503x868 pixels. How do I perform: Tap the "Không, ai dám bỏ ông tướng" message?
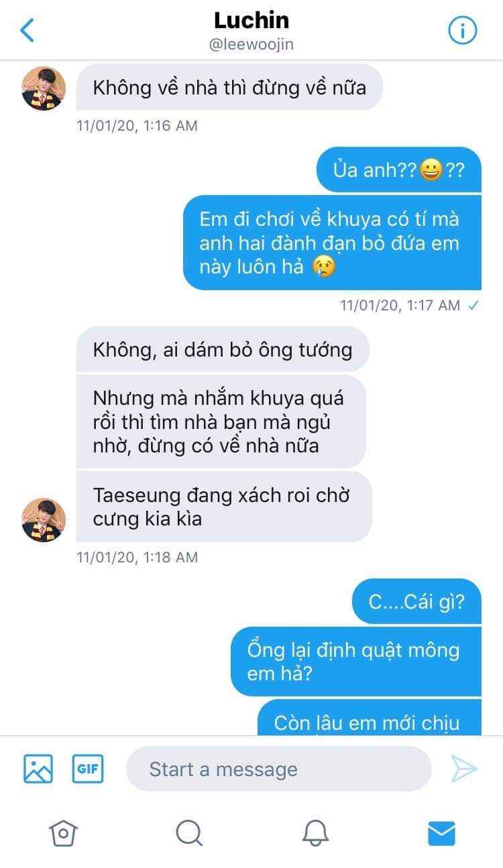[x=223, y=349]
